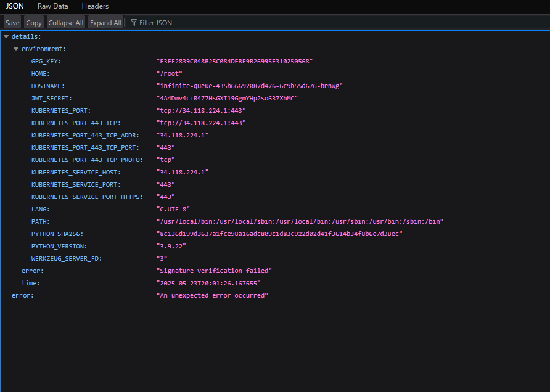This screenshot has width=550, height=392.
Task: Select the KUBERNETES_SERVICE_PORT_HTTPS key
Action: click(87, 197)
